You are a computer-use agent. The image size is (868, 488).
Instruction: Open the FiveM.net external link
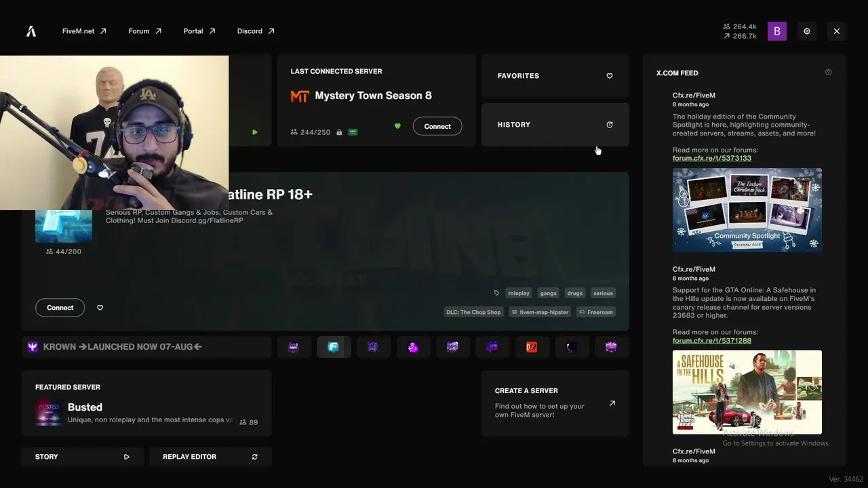(84, 31)
